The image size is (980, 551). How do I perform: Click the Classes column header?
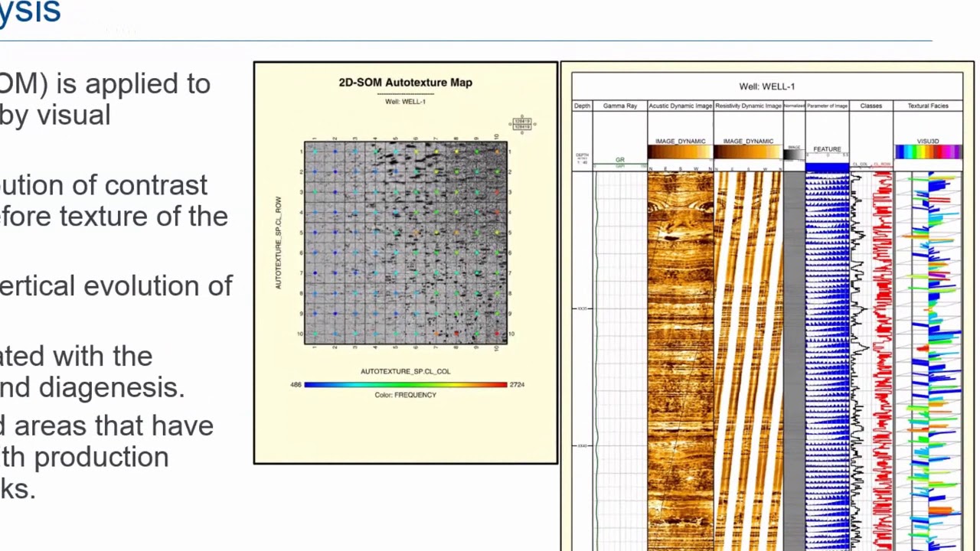pyautogui.click(x=871, y=106)
